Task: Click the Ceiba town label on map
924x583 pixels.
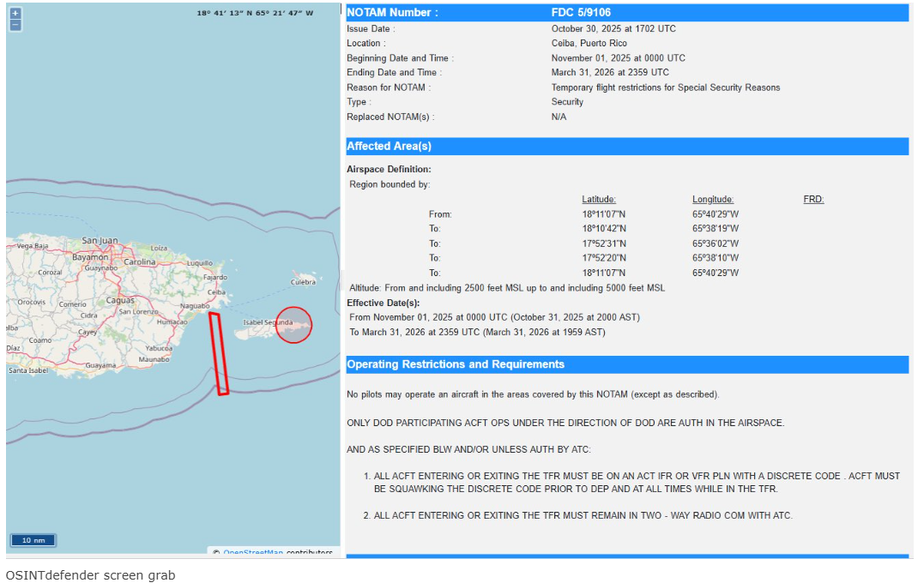Action: (x=216, y=291)
